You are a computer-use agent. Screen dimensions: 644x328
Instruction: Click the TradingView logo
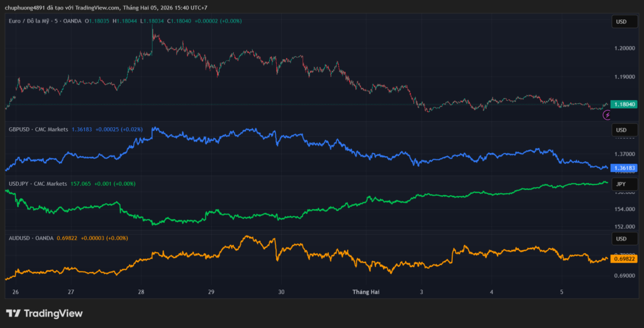44,314
